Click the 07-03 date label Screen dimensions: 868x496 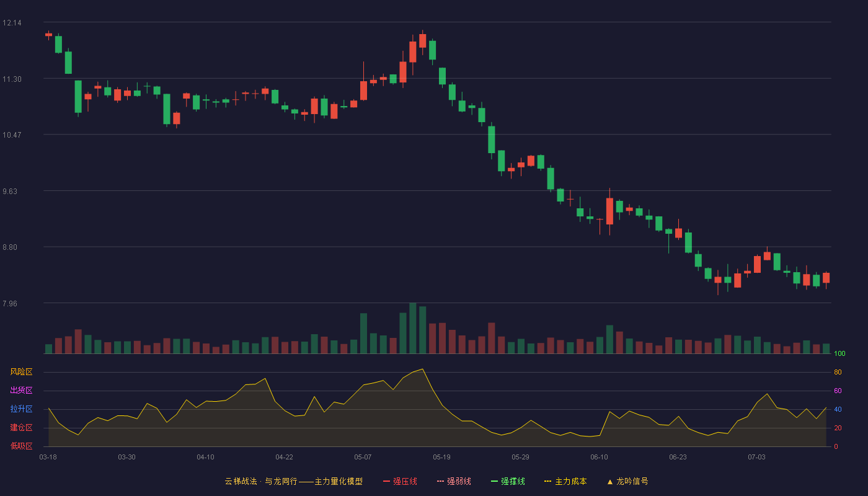coord(756,457)
